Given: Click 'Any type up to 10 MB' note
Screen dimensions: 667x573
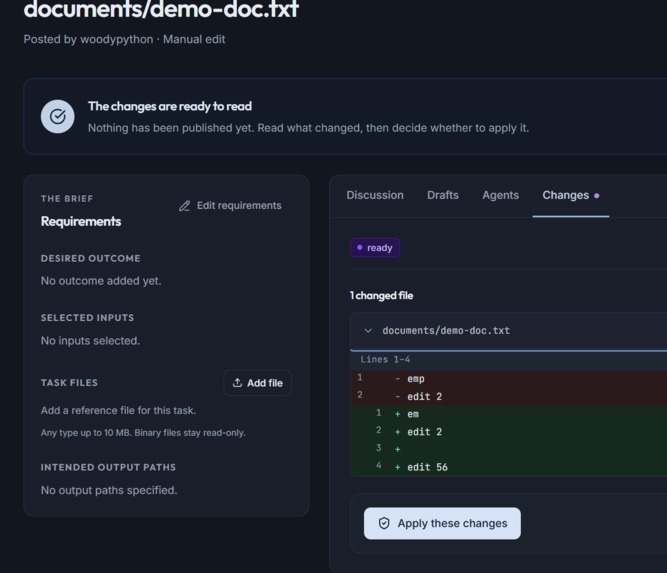Looking at the screenshot, I should click(x=143, y=433).
